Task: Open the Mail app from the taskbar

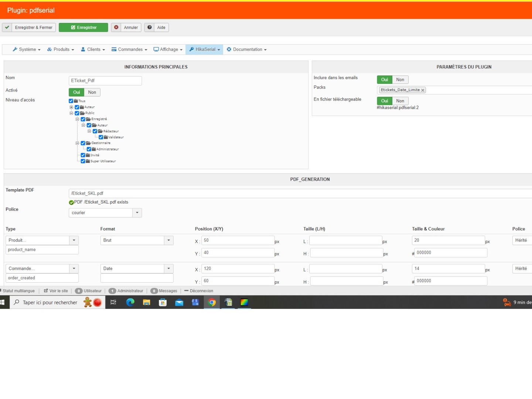Action: [x=179, y=302]
